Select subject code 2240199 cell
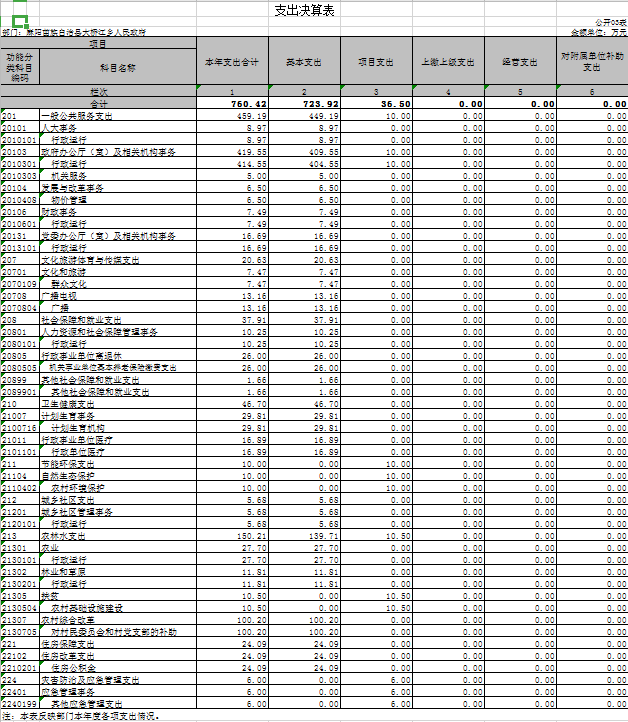Image resolution: width=628 pixels, height=722 pixels. click(x=19, y=704)
